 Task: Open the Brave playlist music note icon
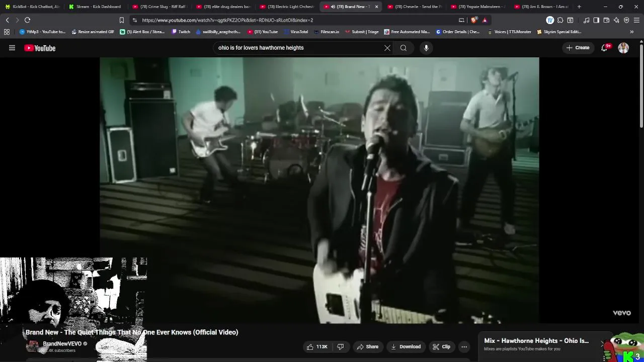pyautogui.click(x=586, y=20)
